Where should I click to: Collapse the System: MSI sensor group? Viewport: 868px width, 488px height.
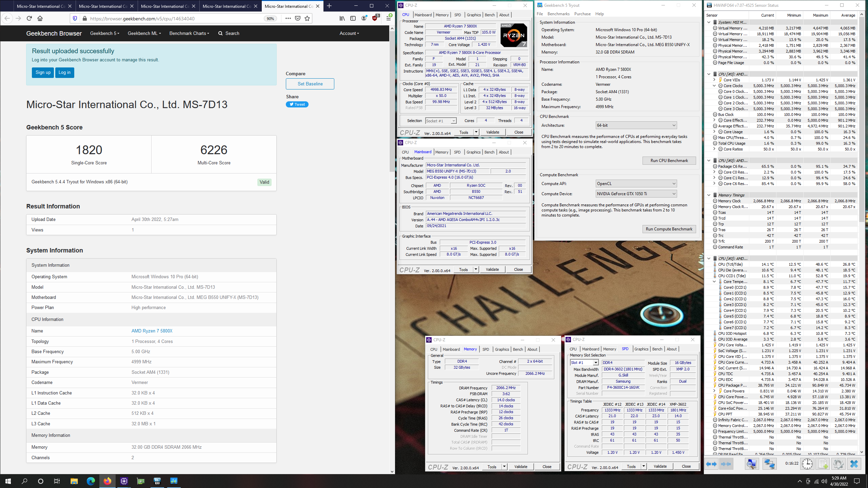[709, 22]
